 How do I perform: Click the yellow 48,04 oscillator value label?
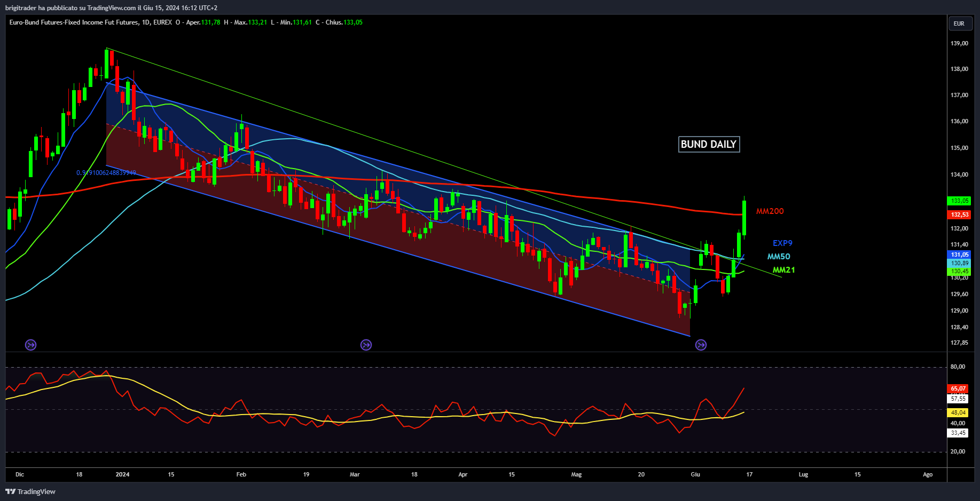958,412
